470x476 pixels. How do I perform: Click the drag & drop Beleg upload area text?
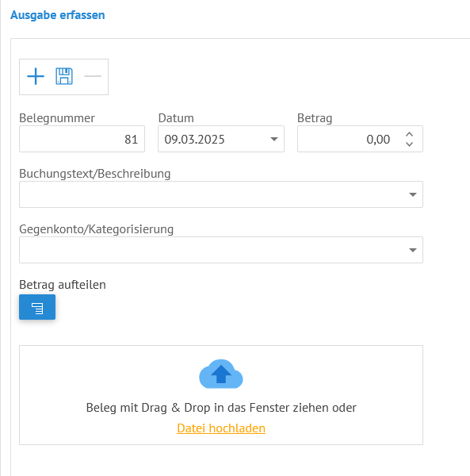[x=221, y=408]
